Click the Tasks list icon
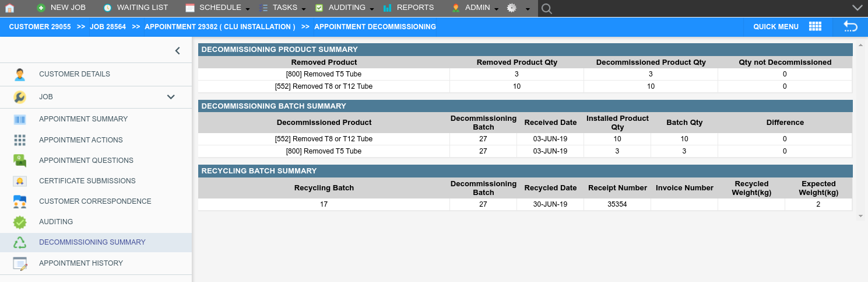Screen dimensions: 868x282 coord(263,8)
